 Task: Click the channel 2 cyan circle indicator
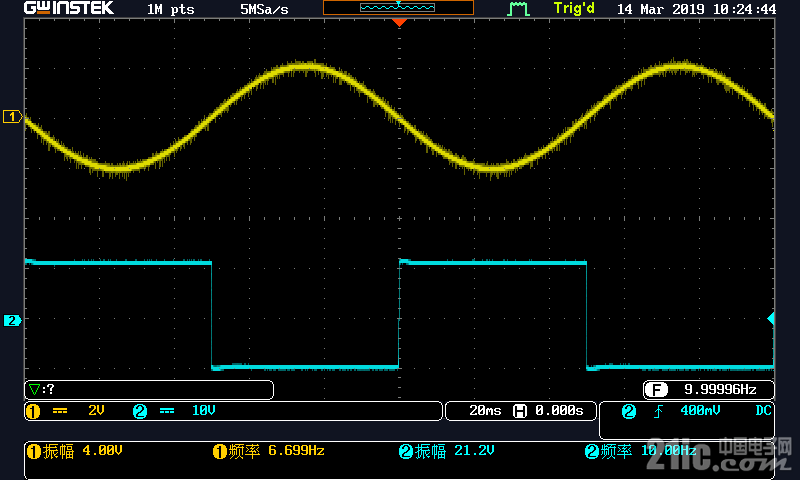[140, 411]
